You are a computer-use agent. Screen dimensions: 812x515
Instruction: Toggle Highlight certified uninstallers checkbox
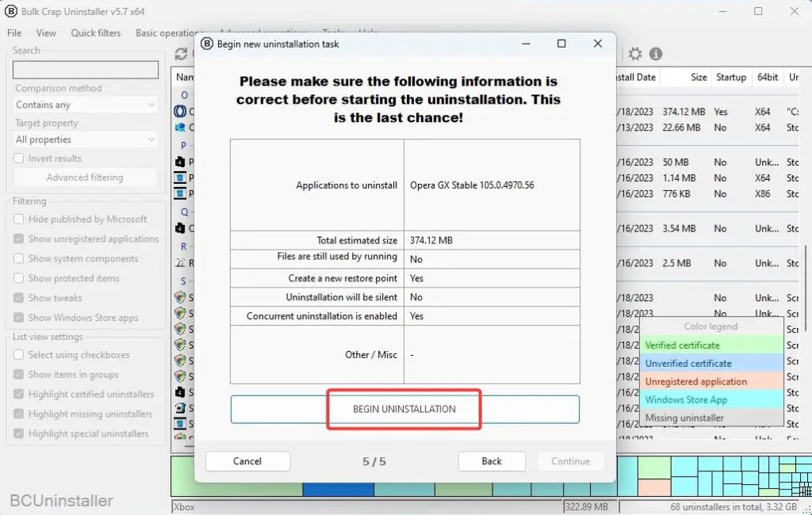click(19, 394)
